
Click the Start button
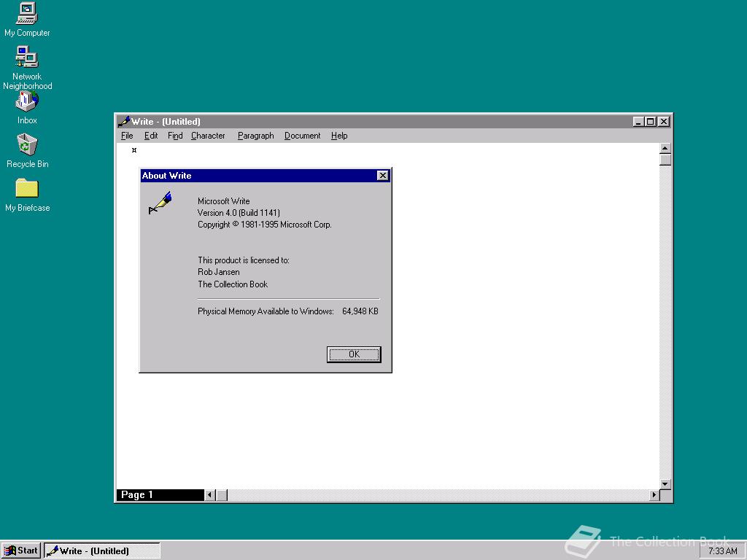click(21, 551)
